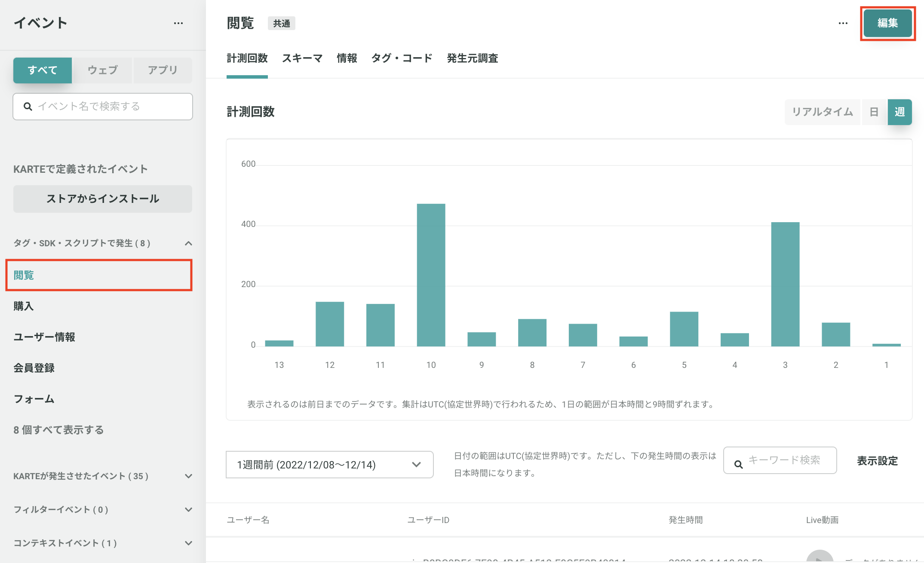Viewport: 924px width, 563px height.
Task: Switch to the 発生元調査 tab
Action: pyautogui.click(x=473, y=58)
